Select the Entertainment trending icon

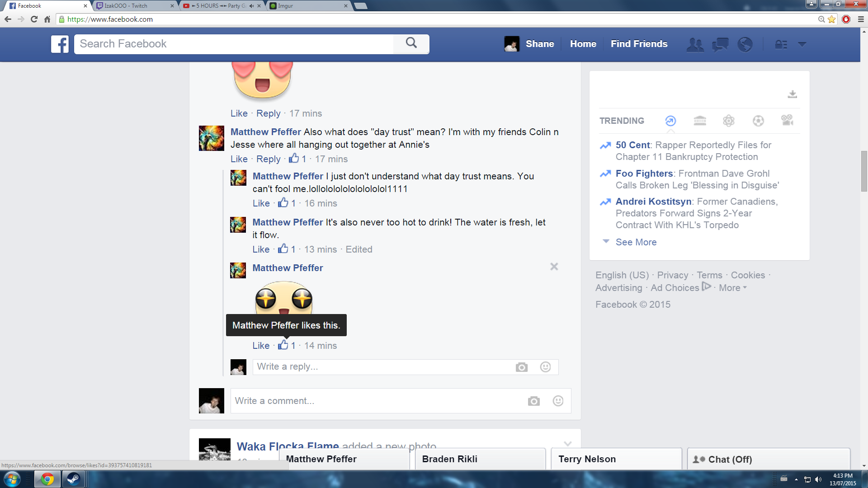(x=787, y=120)
